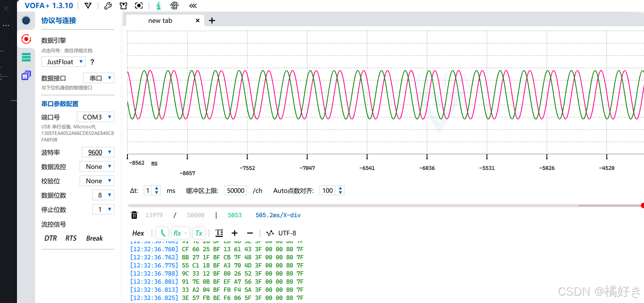
Task: Open the JustFloat data engine dropdown
Action: pyautogui.click(x=63, y=62)
